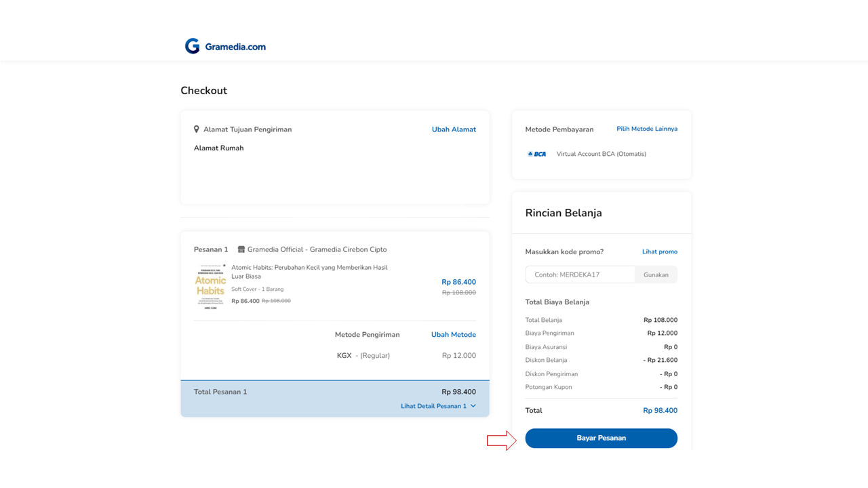This screenshot has height=488, width=868.
Task: Click Ubah Metode to change shipping
Action: [x=453, y=335]
